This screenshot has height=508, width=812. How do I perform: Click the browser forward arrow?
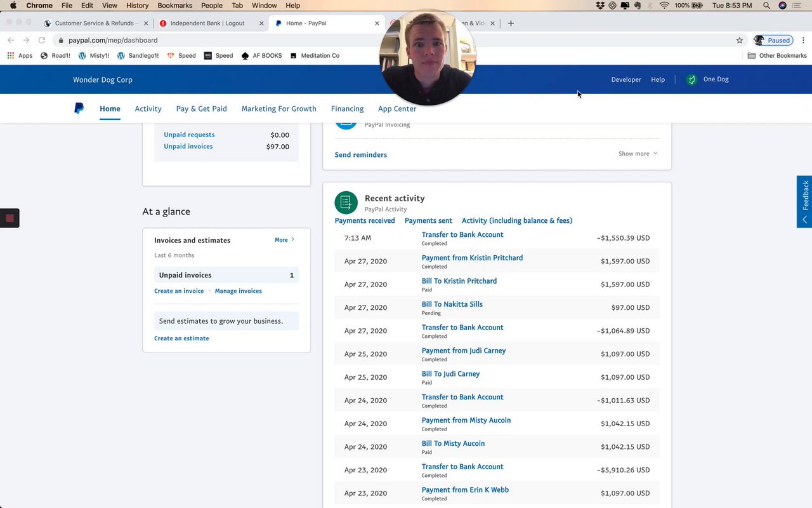26,40
